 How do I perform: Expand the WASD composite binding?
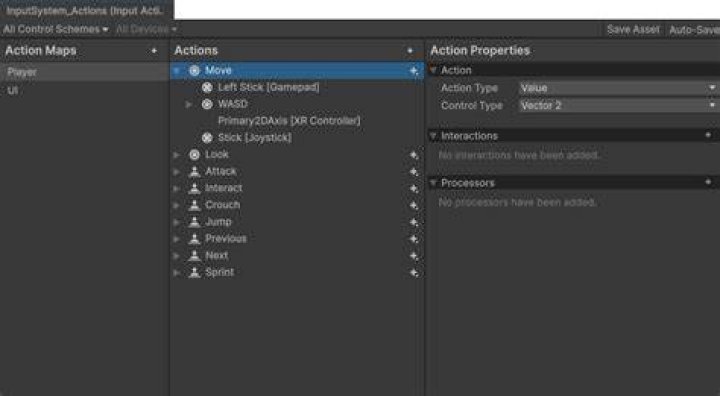point(189,105)
